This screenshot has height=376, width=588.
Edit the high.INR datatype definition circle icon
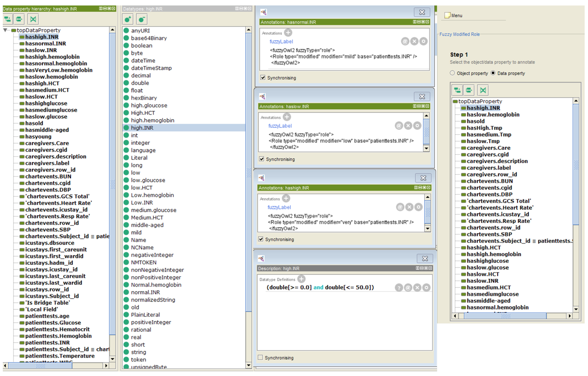point(426,288)
